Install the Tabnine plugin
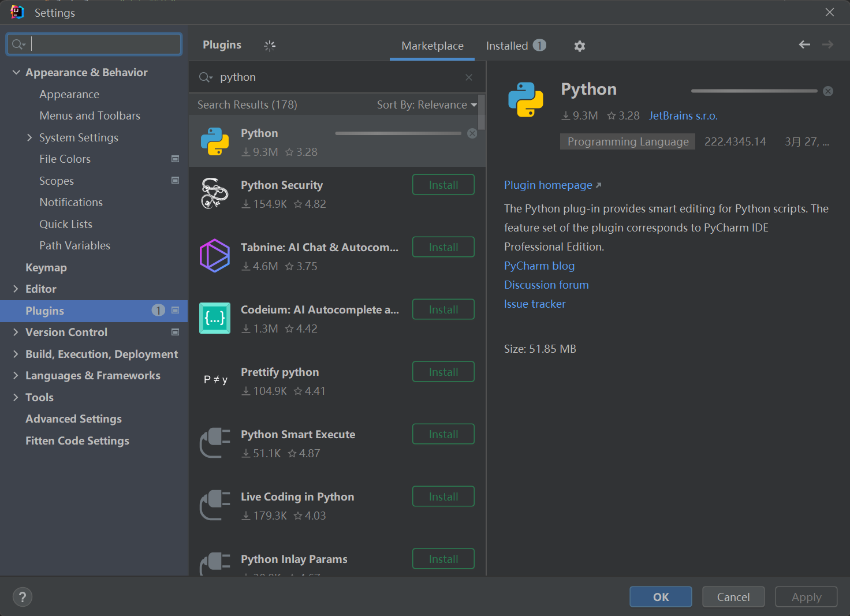Screen dimensions: 850x616 [443, 247]
